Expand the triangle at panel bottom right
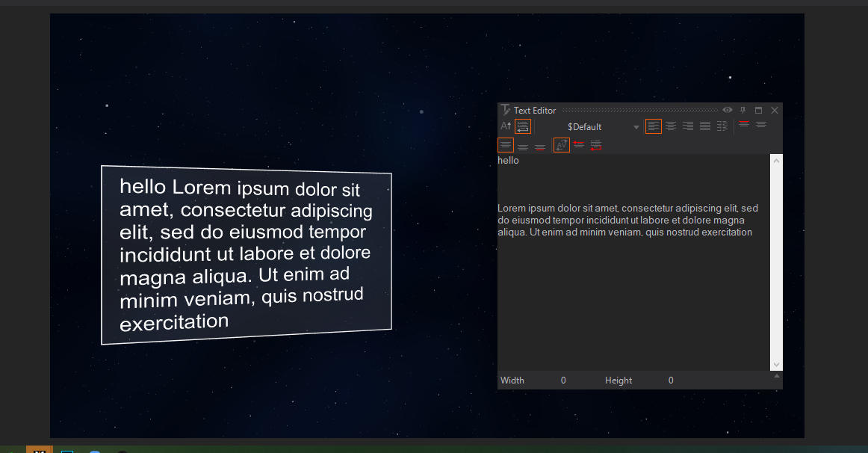Image resolution: width=868 pixels, height=453 pixels. [x=777, y=376]
